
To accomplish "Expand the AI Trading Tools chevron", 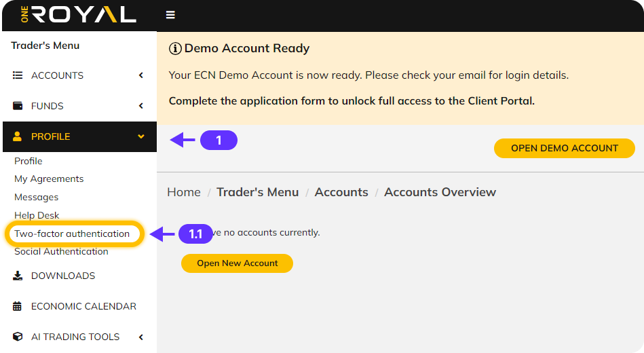I will click(141, 337).
